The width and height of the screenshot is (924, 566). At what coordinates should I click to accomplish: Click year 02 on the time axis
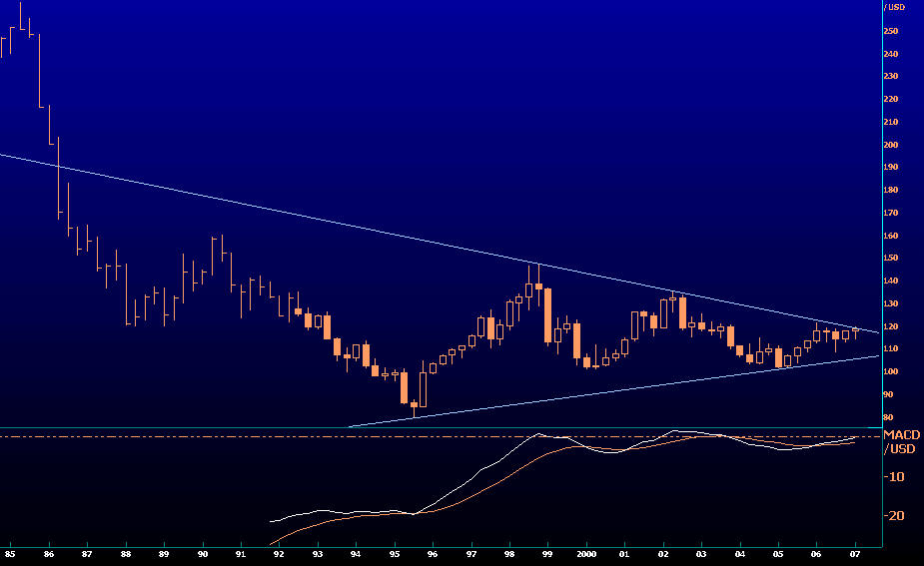663,554
